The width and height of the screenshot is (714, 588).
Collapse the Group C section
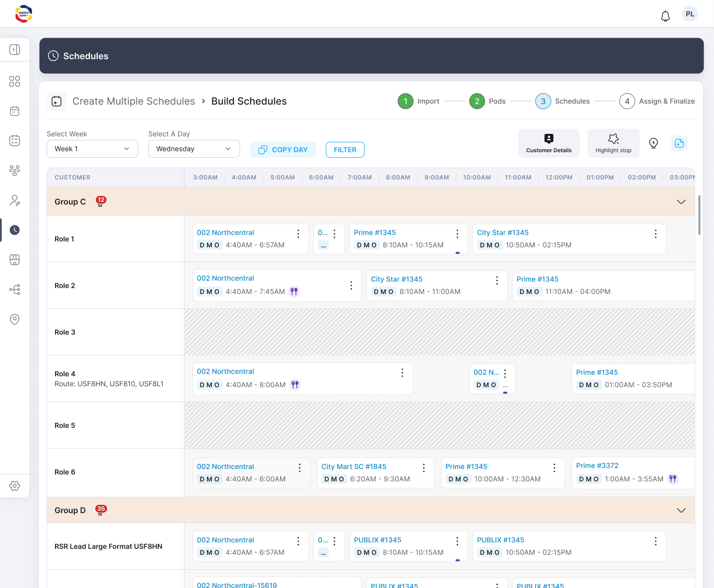click(x=681, y=202)
